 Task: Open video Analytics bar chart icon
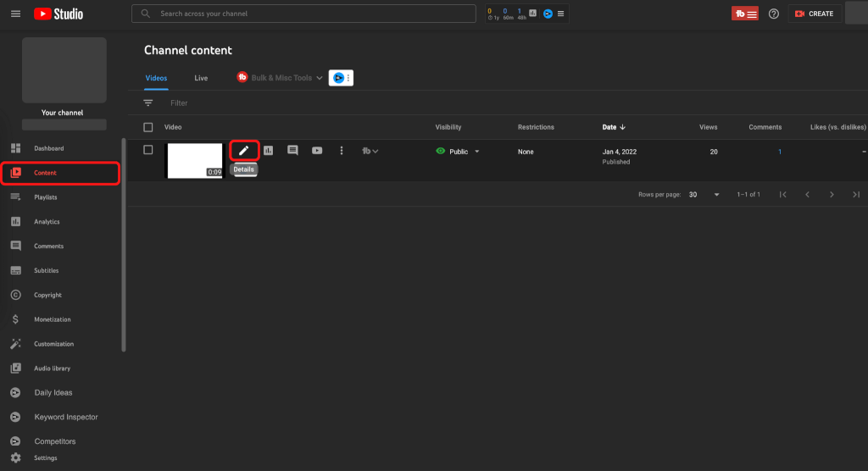pyautogui.click(x=268, y=151)
